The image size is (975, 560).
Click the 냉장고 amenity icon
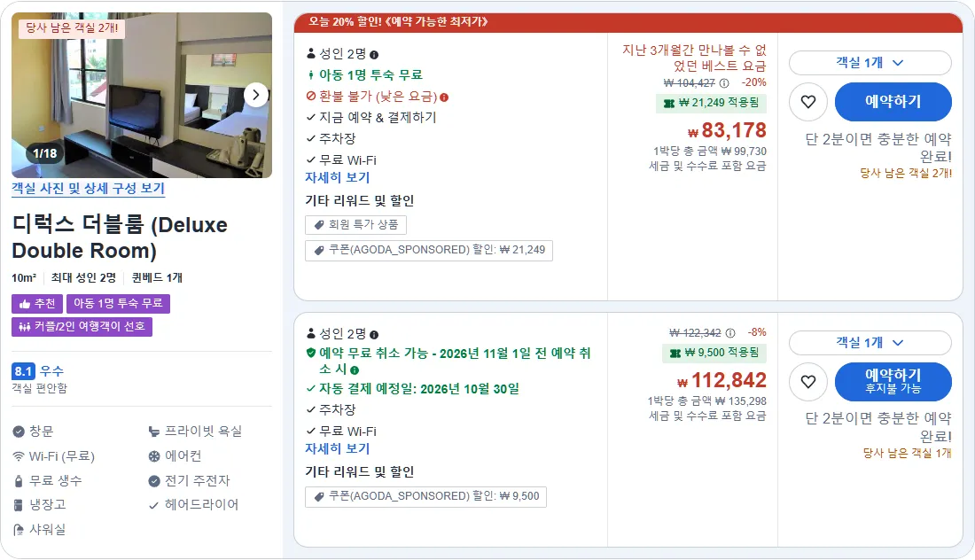(x=19, y=505)
